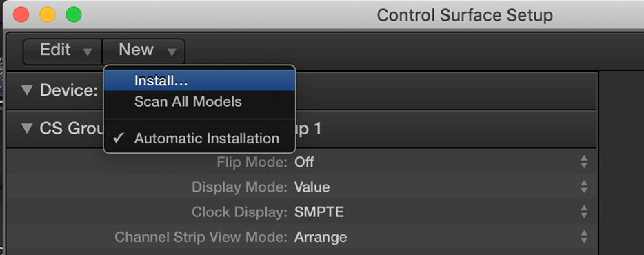Image resolution: width=644 pixels, height=255 pixels.
Task: Open the Display Mode popup stepper arrows
Action: 583,187
